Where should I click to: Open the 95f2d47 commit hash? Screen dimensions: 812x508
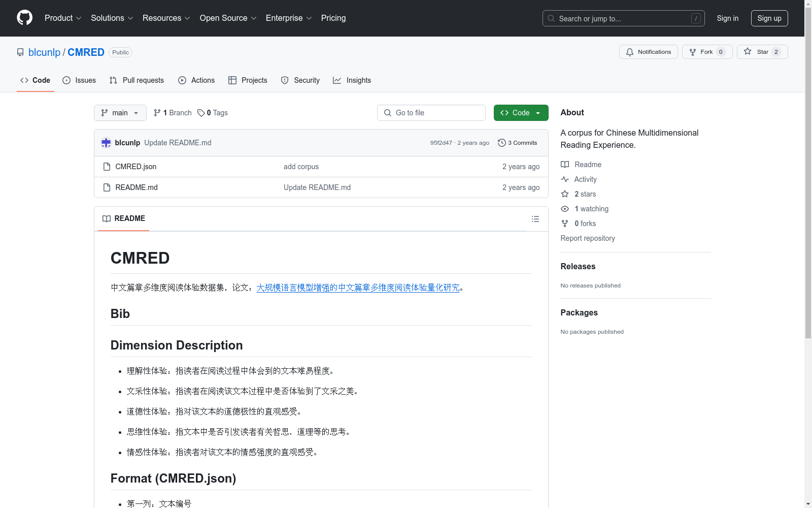pos(441,143)
